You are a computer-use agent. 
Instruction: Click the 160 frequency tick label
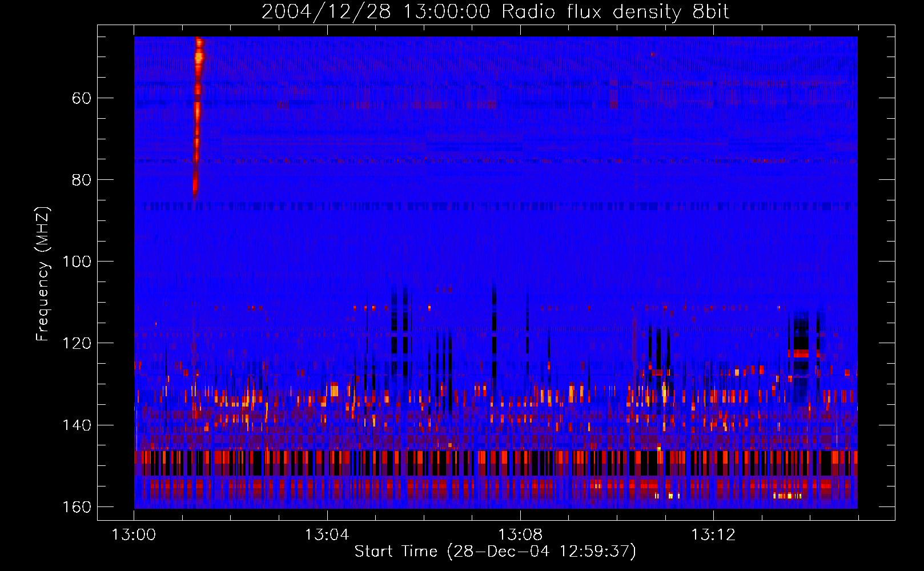pos(77,507)
